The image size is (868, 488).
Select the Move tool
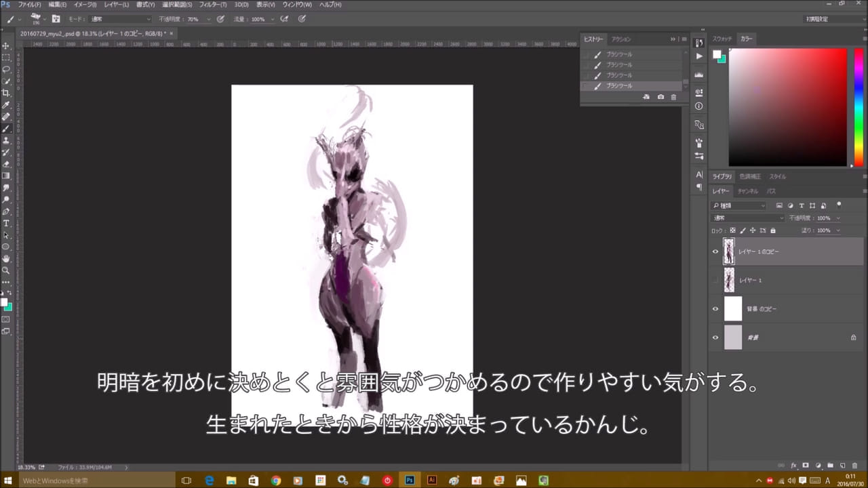pyautogui.click(x=6, y=45)
